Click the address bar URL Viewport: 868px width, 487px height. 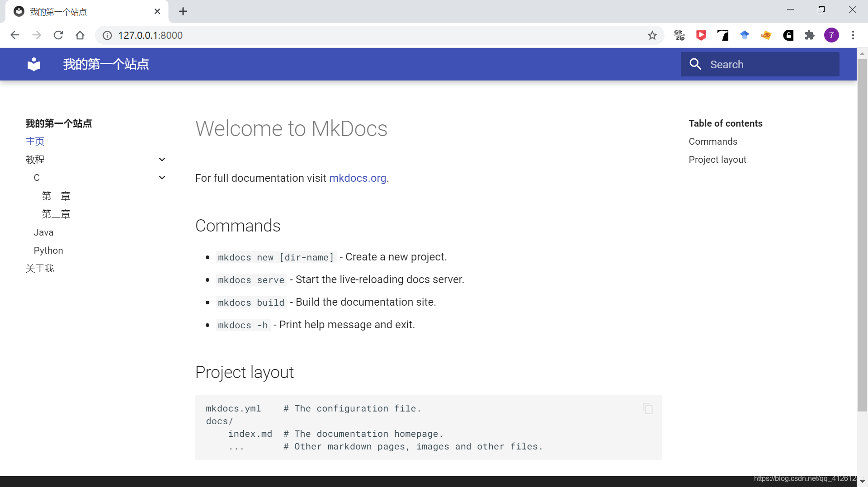[150, 35]
